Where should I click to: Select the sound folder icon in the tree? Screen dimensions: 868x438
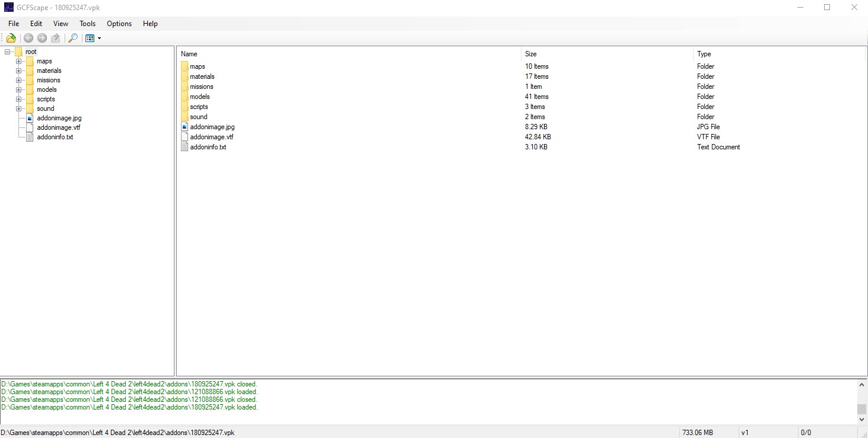coord(30,108)
